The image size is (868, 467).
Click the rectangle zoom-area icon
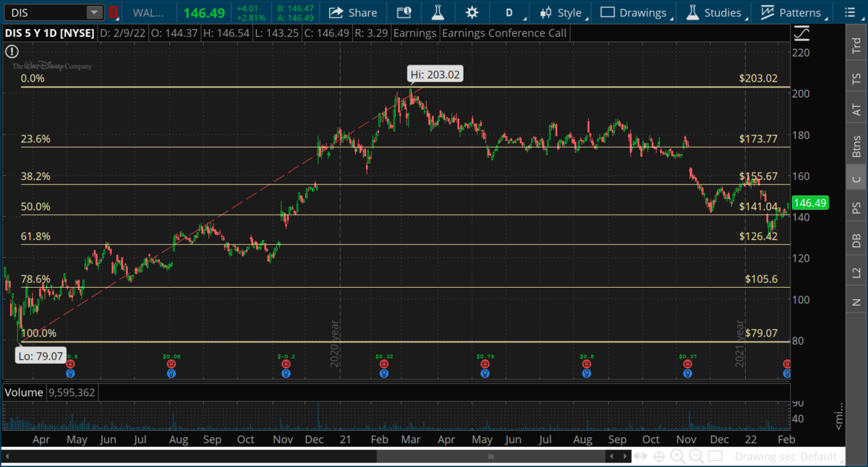714,456
